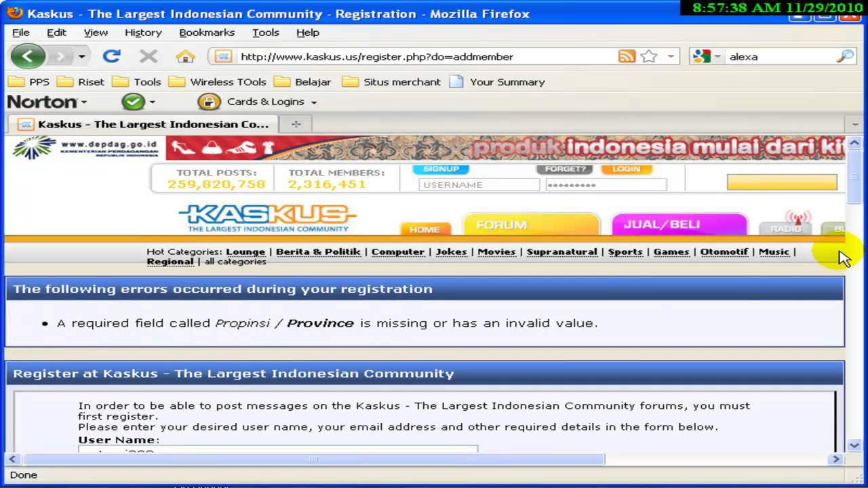
Task: Click the search magnifier icon
Action: point(845,57)
